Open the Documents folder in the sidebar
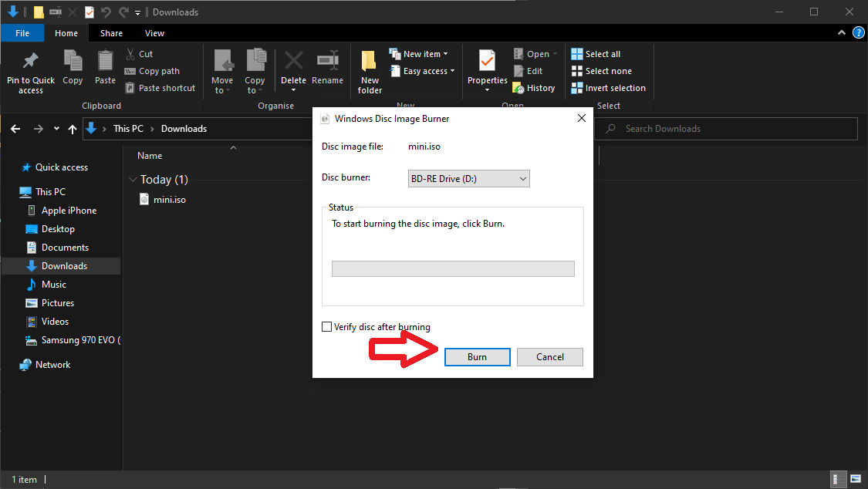868x489 pixels. 58,248
